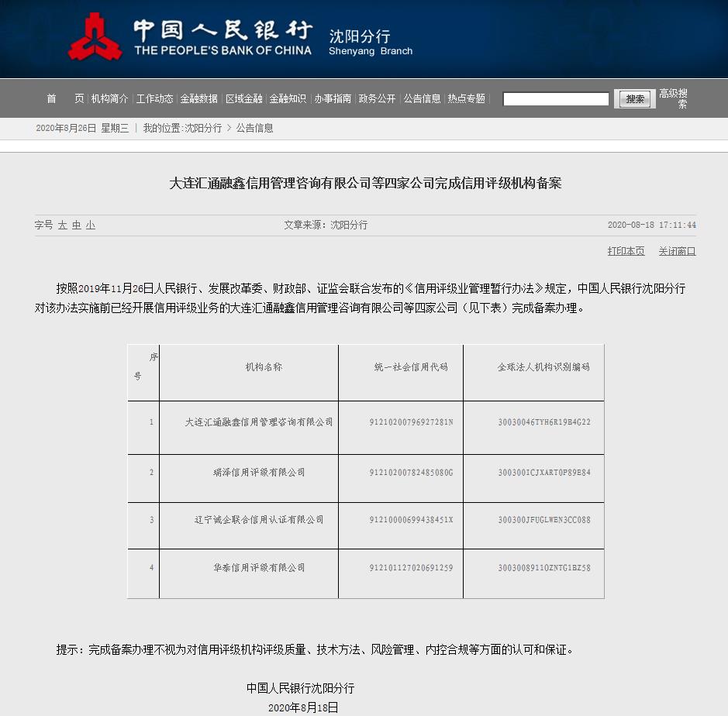Viewport: 728px width, 716px height.
Task: Click the timestamp 2020-08-18 17:11:44
Action: [652, 225]
